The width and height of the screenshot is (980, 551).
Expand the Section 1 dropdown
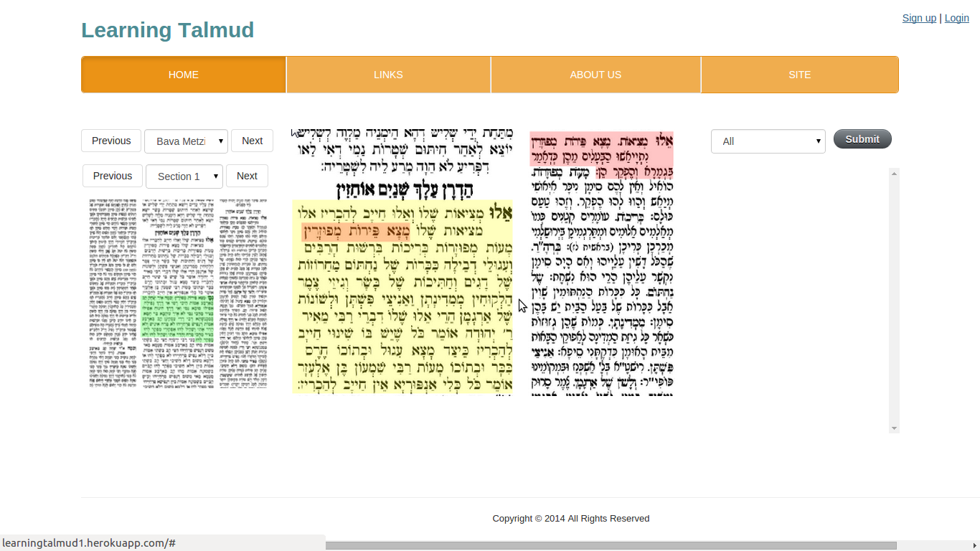pyautogui.click(x=184, y=176)
